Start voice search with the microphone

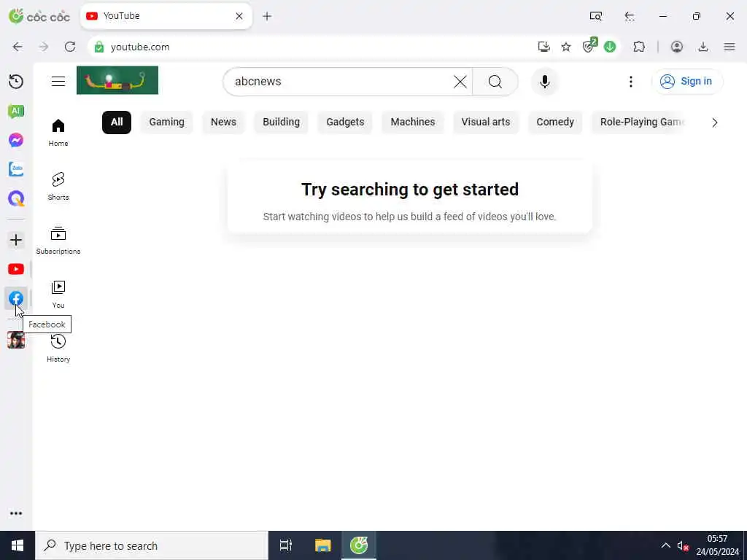tap(544, 82)
